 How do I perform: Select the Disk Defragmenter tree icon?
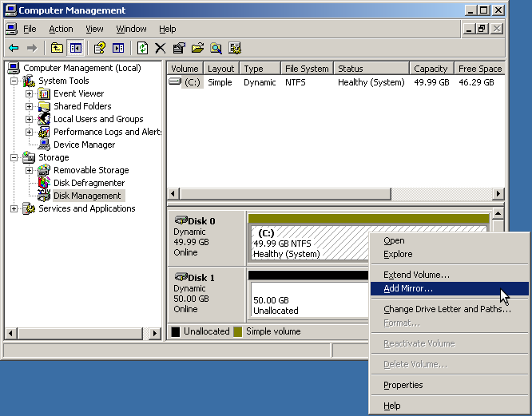coord(44,183)
